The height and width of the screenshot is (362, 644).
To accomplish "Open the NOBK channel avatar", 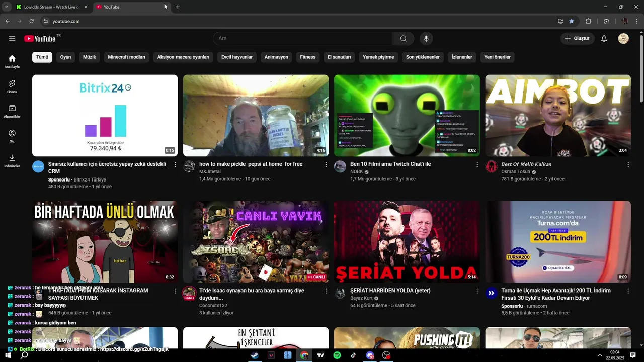I will pos(340,167).
